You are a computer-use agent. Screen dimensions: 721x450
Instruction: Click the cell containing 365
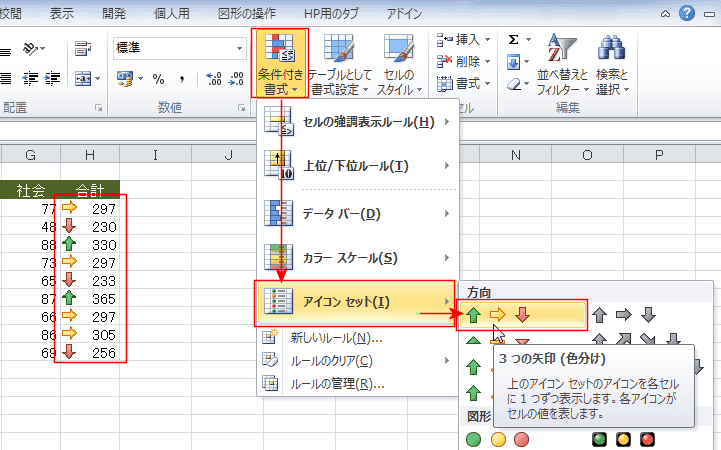pyautogui.click(x=90, y=299)
